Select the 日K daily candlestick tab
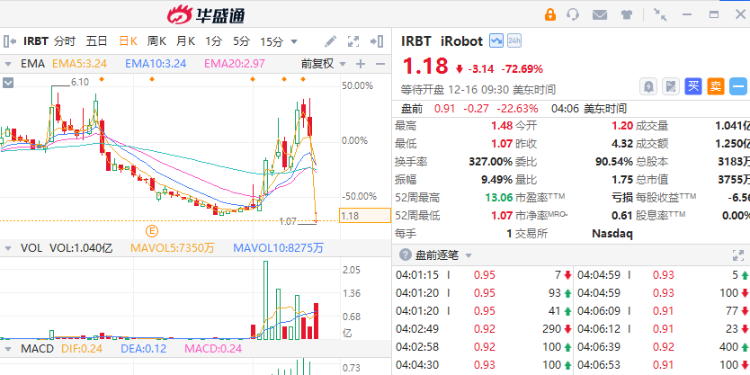This screenshot has width=750, height=375. click(128, 41)
